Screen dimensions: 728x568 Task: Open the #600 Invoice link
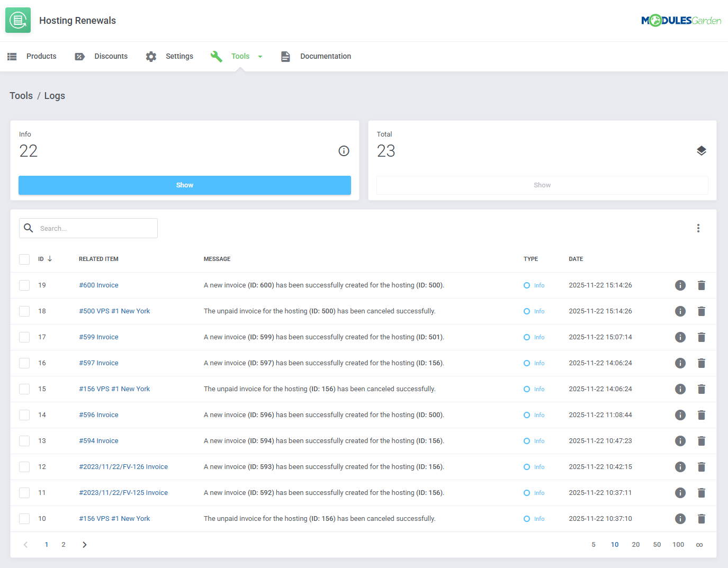click(98, 285)
